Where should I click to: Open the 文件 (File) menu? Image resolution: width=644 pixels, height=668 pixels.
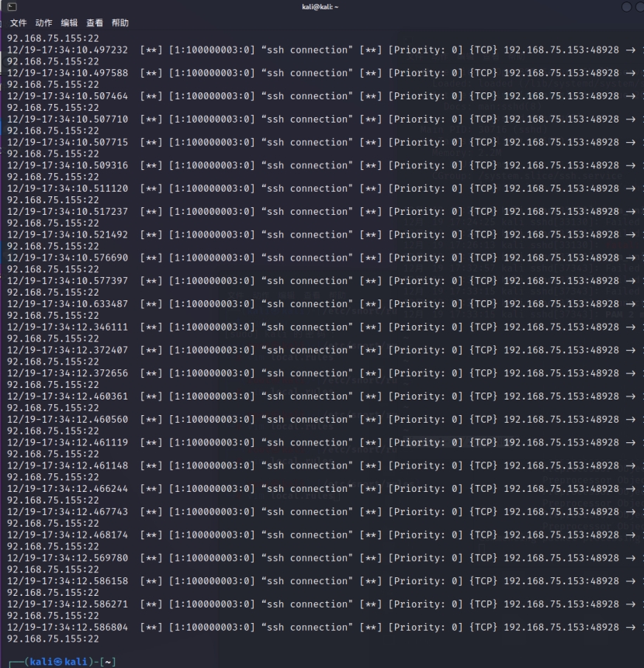tap(18, 23)
